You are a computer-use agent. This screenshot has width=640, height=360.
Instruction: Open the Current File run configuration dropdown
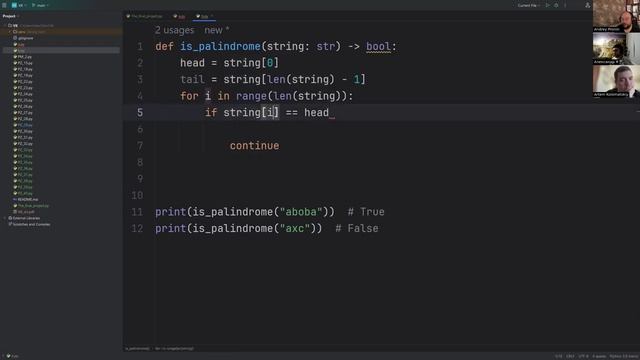point(529,5)
